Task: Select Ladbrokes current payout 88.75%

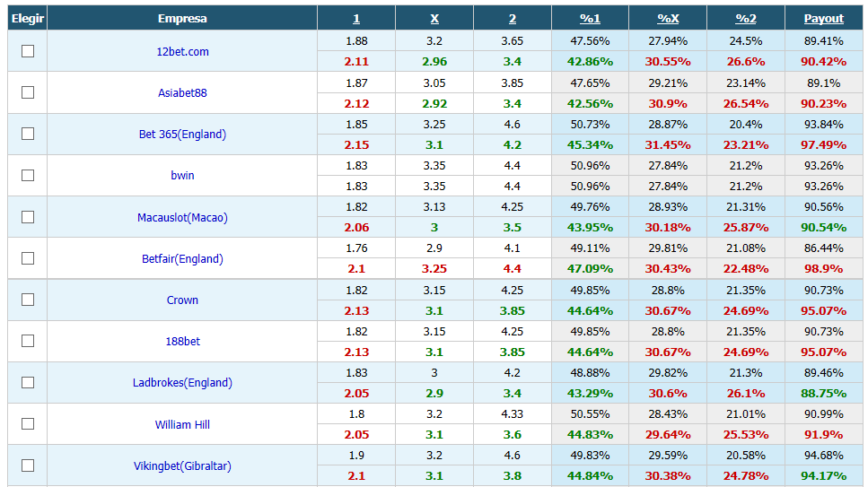Action: (x=824, y=394)
